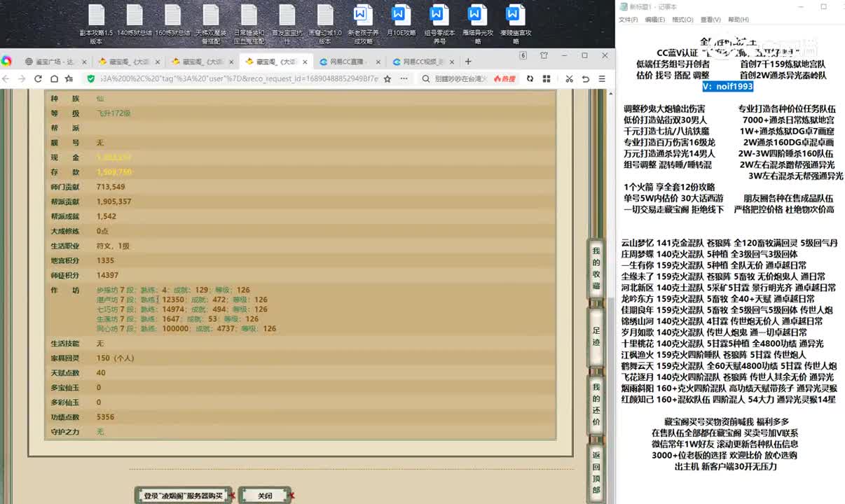Open Notepad 查看(V) menu
Screen dimensions: 845x504
710,20
